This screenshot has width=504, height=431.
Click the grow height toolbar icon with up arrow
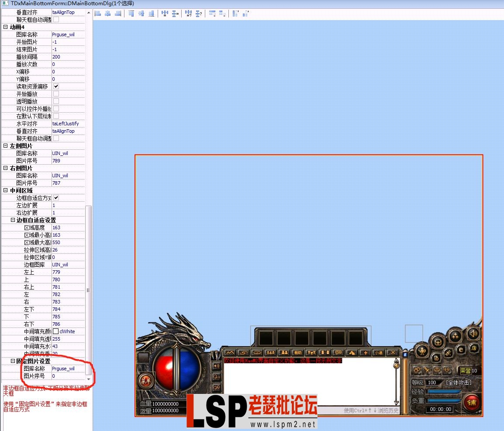click(x=235, y=14)
